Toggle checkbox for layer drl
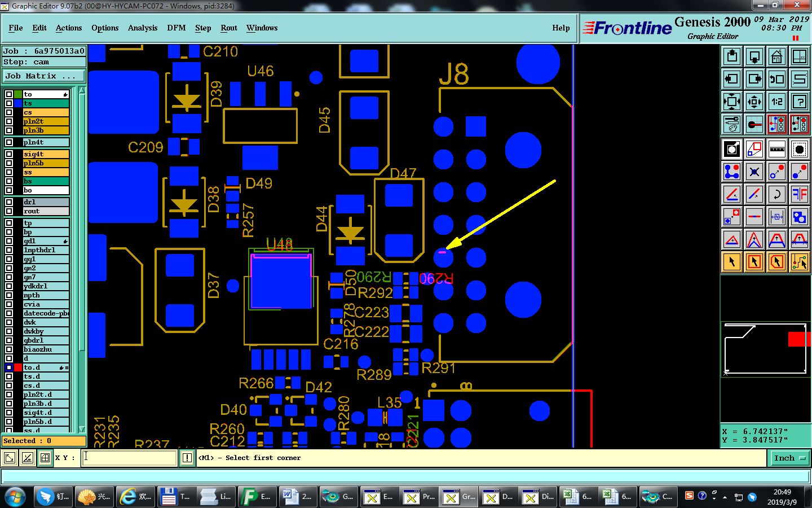Screen dimensions: 812x508 [9, 202]
